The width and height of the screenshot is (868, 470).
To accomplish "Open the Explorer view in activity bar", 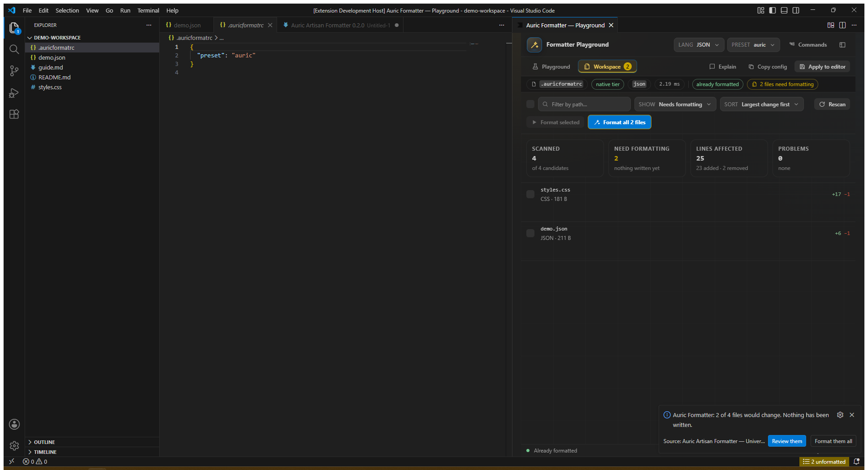I will pos(14,28).
